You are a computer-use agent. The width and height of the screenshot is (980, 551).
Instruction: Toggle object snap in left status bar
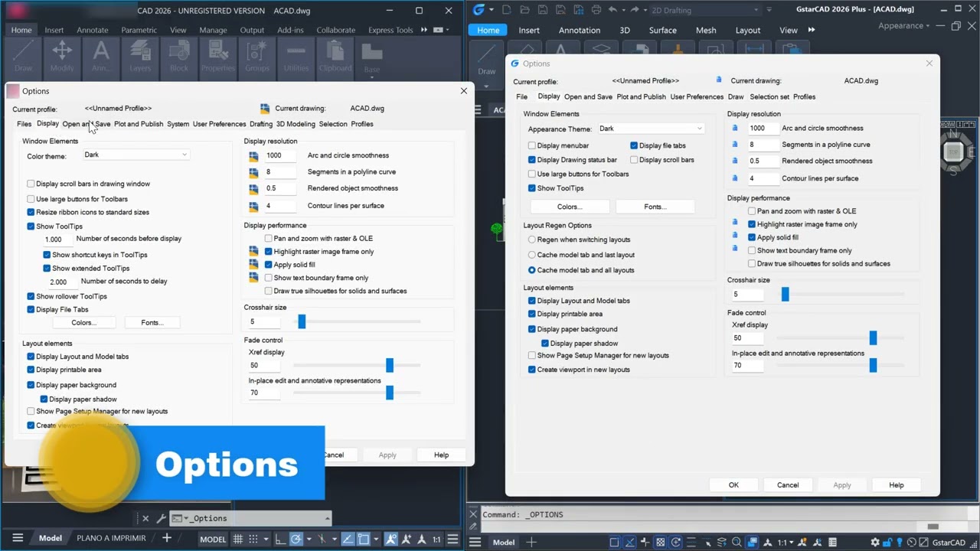tap(364, 539)
